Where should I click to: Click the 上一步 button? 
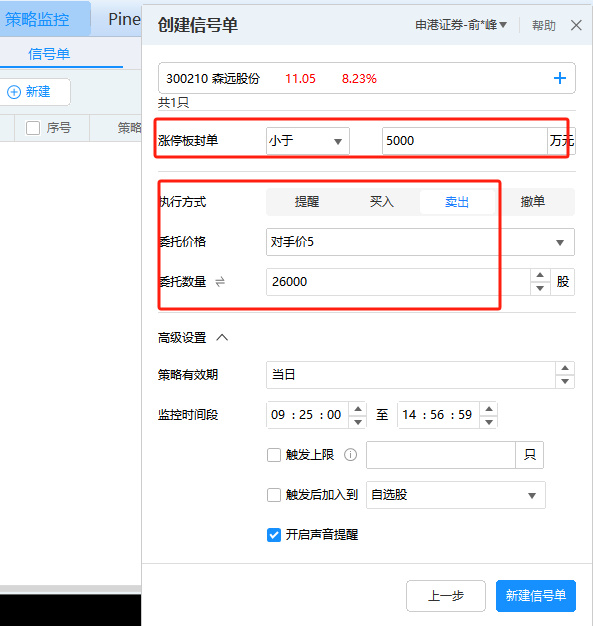click(x=446, y=596)
